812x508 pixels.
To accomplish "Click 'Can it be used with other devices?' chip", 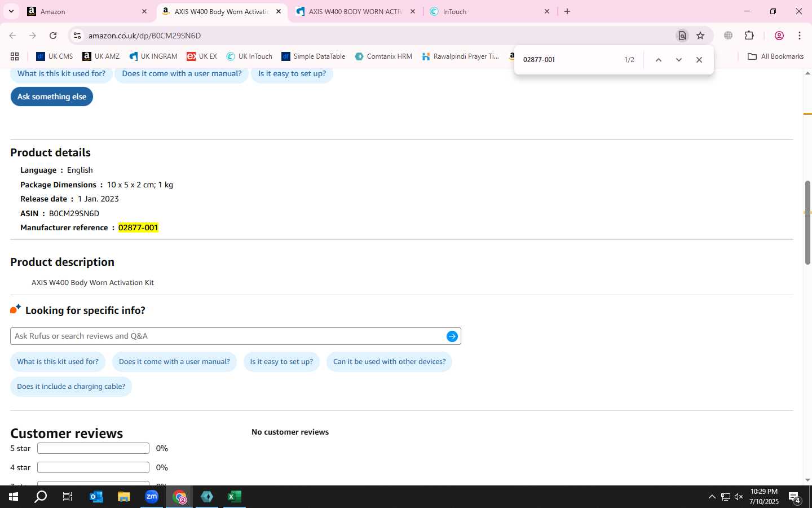I will tap(389, 362).
